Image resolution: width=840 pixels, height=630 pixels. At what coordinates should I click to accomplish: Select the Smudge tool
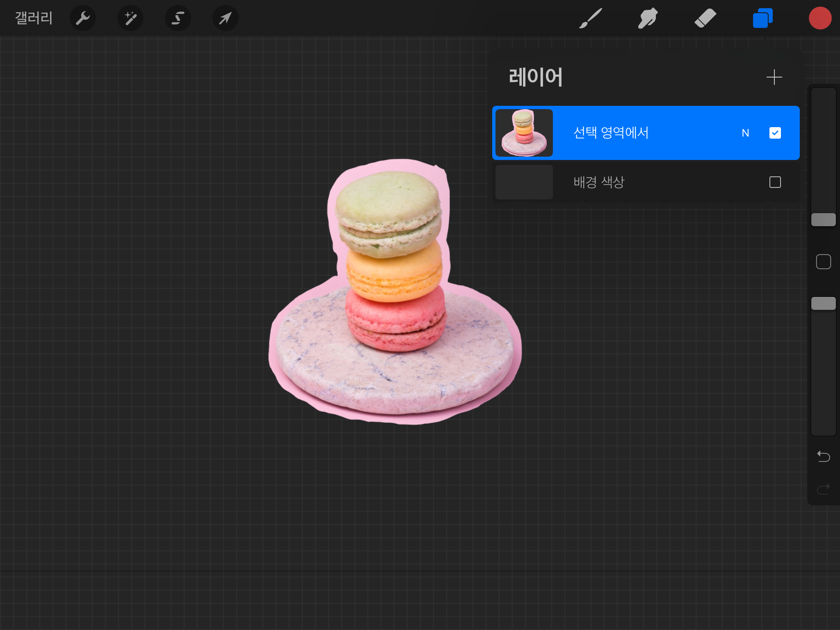648,18
